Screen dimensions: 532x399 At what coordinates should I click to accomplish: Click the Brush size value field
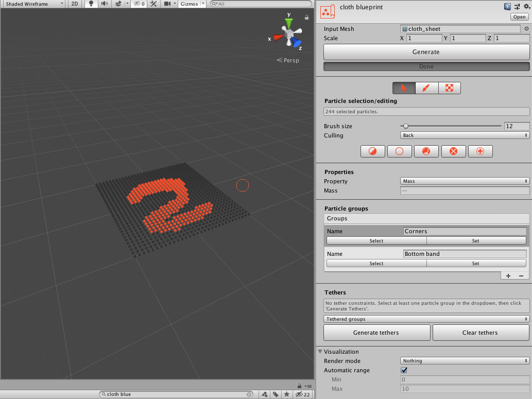tap(517, 126)
